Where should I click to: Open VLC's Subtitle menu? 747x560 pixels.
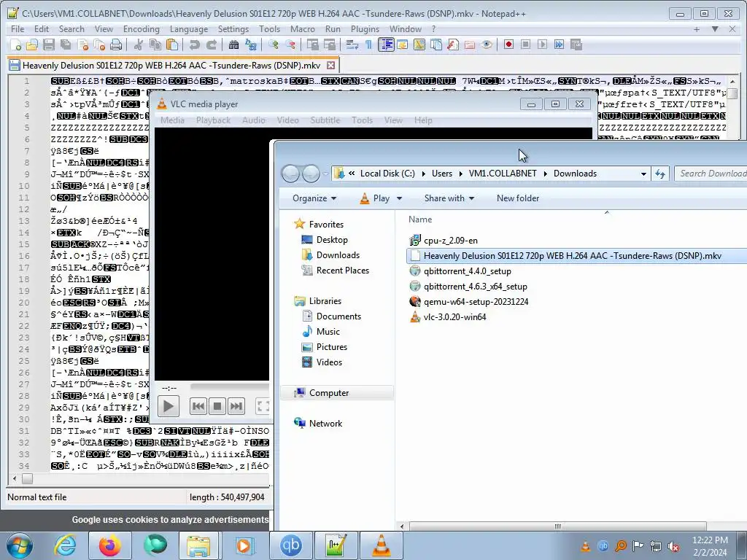[x=325, y=120]
